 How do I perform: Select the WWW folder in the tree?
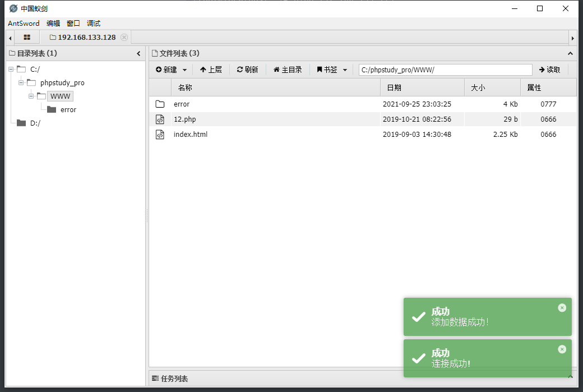pyautogui.click(x=60, y=96)
